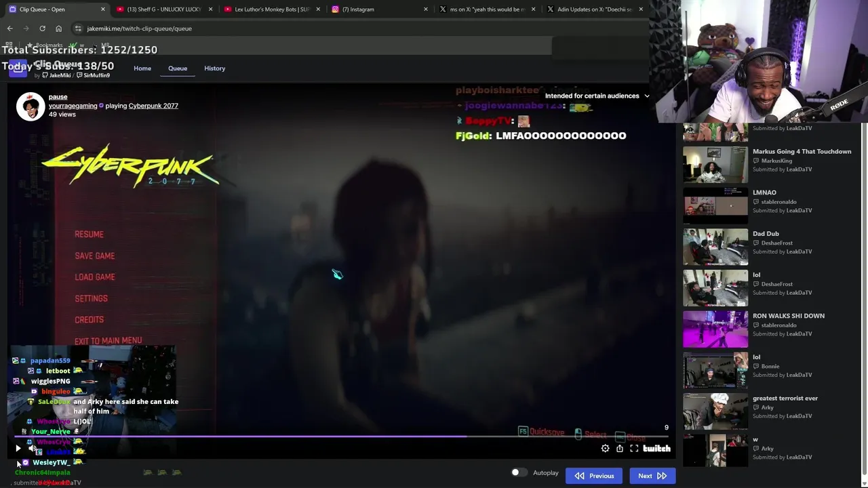Switch to the Adin Updates X tab
868x488 pixels.
pyautogui.click(x=595, y=9)
